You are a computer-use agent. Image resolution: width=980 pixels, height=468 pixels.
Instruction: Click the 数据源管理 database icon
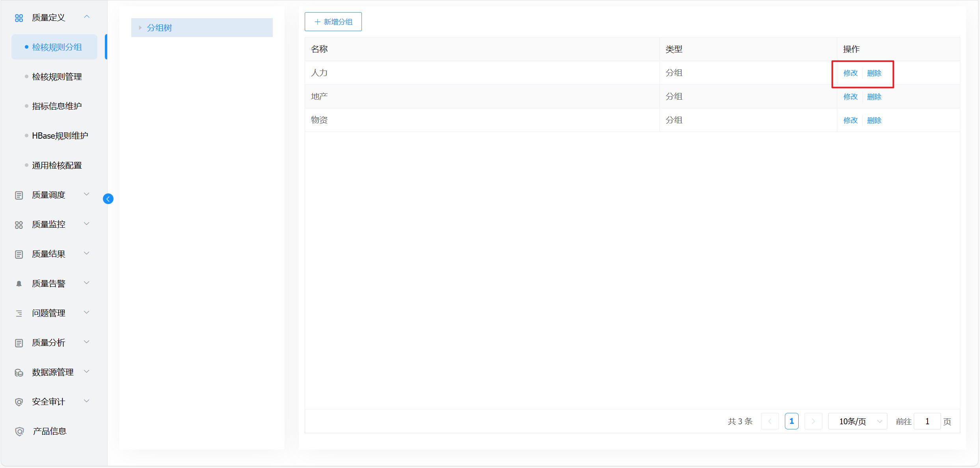19,372
